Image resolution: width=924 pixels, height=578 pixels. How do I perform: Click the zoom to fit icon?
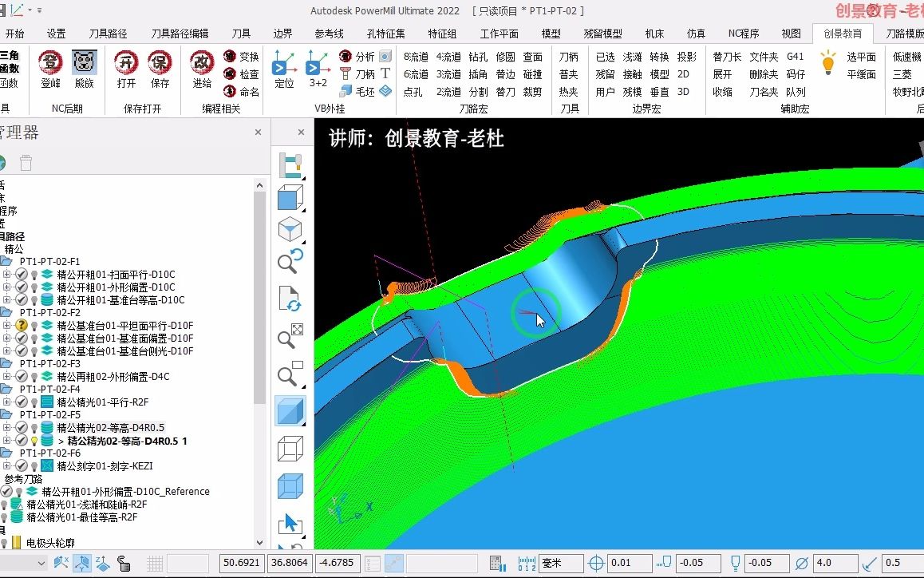(x=290, y=336)
